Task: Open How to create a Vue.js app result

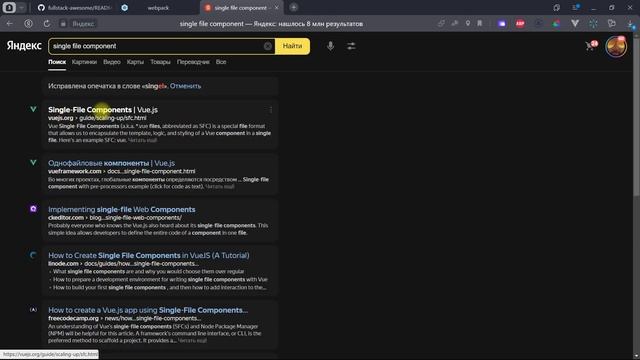Action: click(148, 310)
